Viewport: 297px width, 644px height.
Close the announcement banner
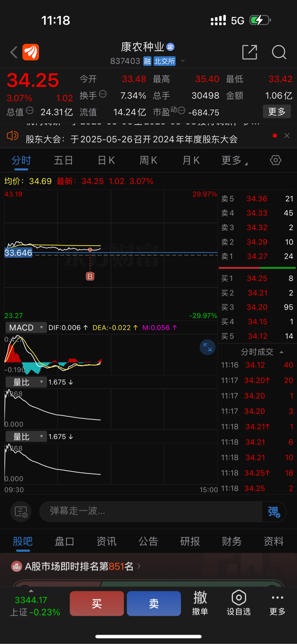coord(287,135)
